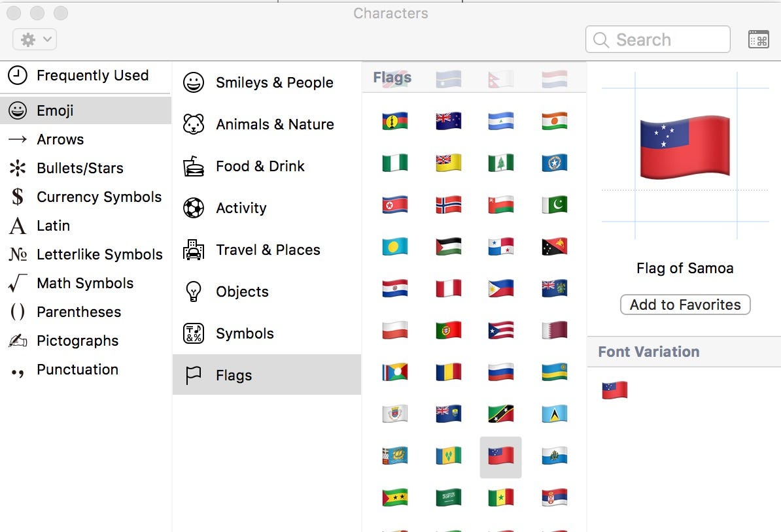
Task: Select the Saudi Arabia flag emoji
Action: pyautogui.click(x=449, y=497)
